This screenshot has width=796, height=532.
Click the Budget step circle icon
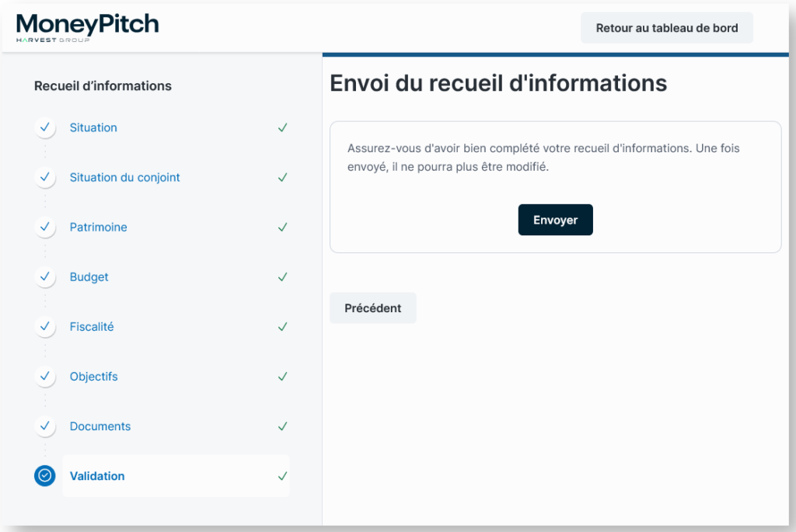(45, 276)
